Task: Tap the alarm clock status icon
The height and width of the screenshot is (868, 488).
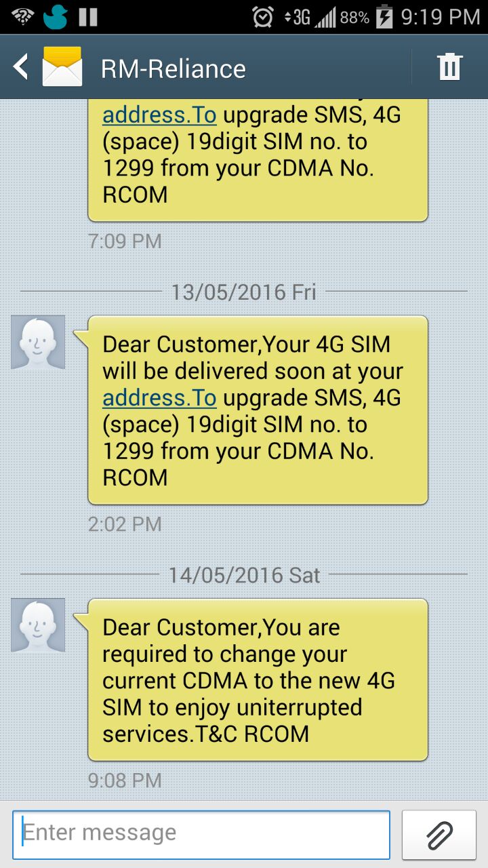Action: pyautogui.click(x=263, y=17)
